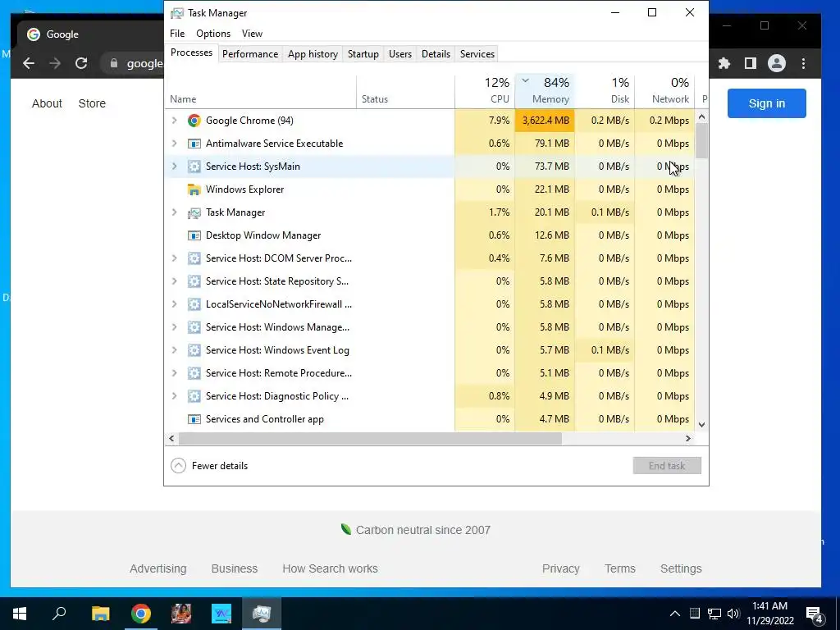Image resolution: width=840 pixels, height=630 pixels.
Task: Open the Privacy footer link
Action: pyautogui.click(x=561, y=568)
